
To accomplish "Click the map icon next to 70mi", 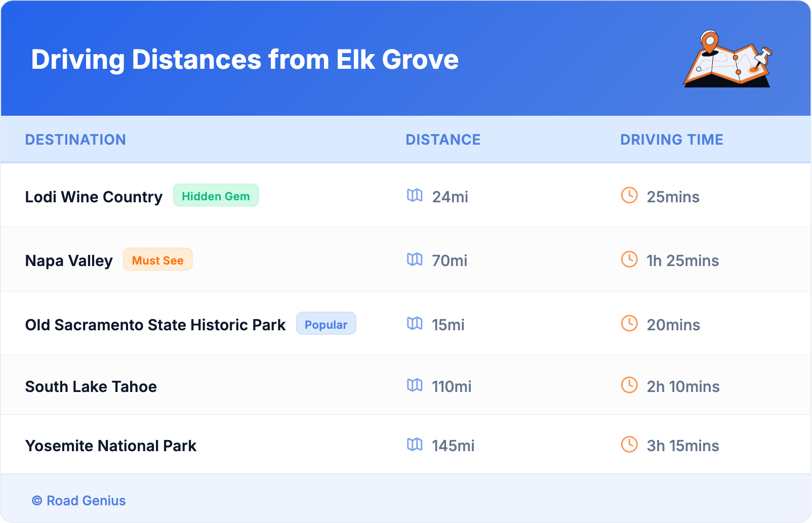I will pos(415,259).
